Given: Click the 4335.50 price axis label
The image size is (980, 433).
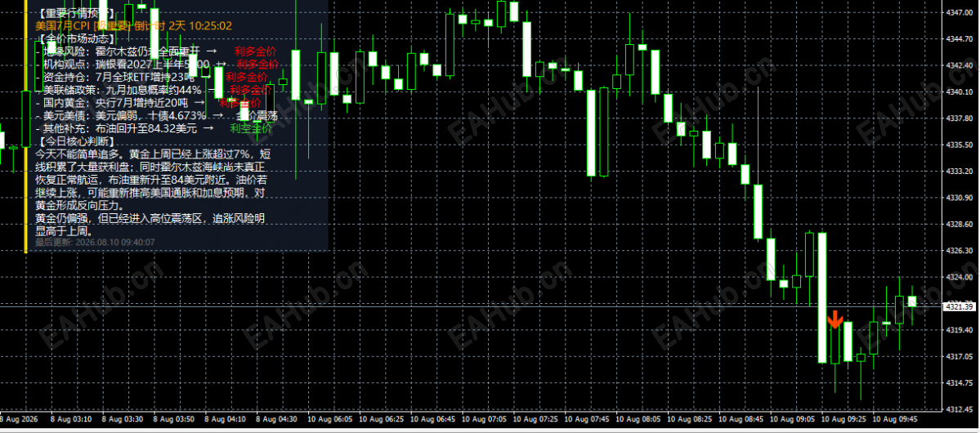Looking at the screenshot, I should [960, 145].
